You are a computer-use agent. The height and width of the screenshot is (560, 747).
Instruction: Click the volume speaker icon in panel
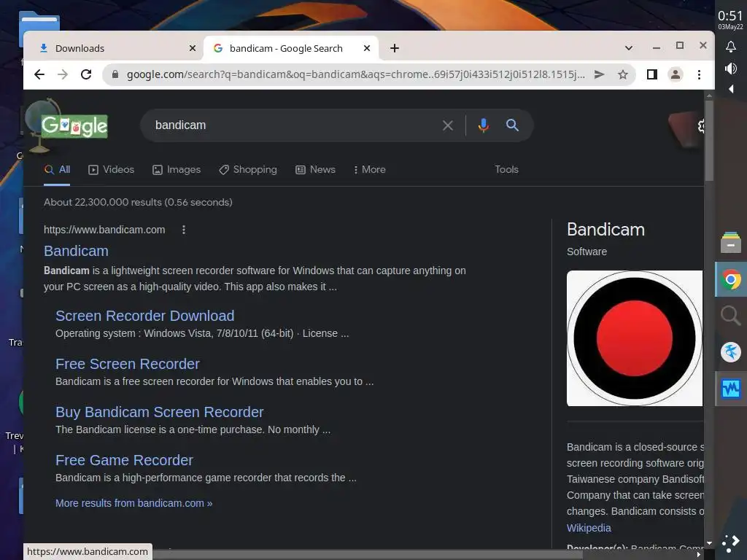pyautogui.click(x=731, y=69)
